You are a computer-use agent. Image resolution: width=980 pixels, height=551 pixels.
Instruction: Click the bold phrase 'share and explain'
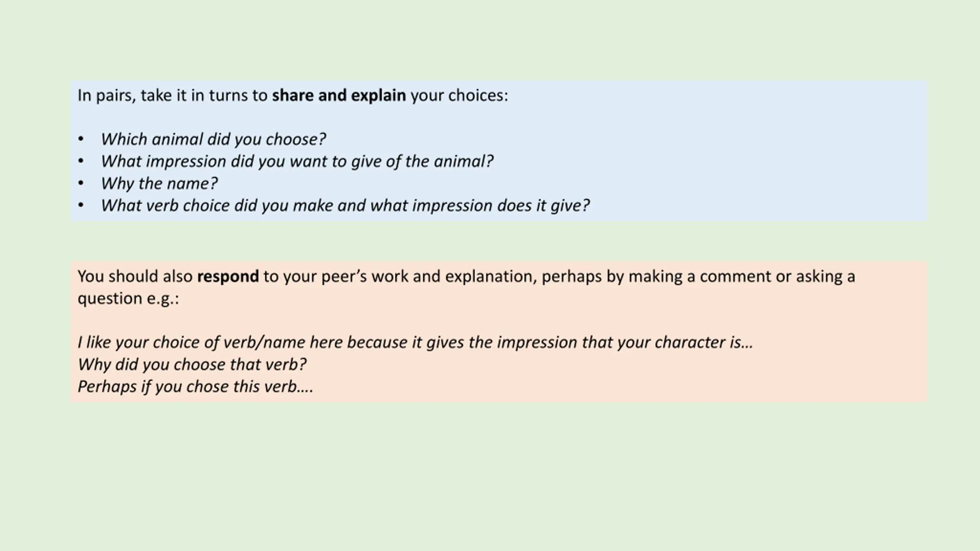tap(339, 96)
